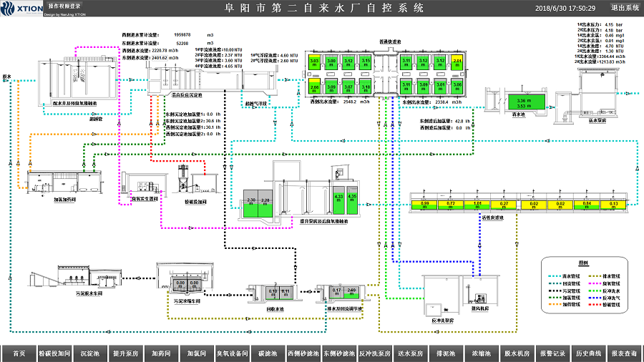644x362 pixels.
Task: Open the 历史曲线 history curves page
Action: tap(588, 353)
